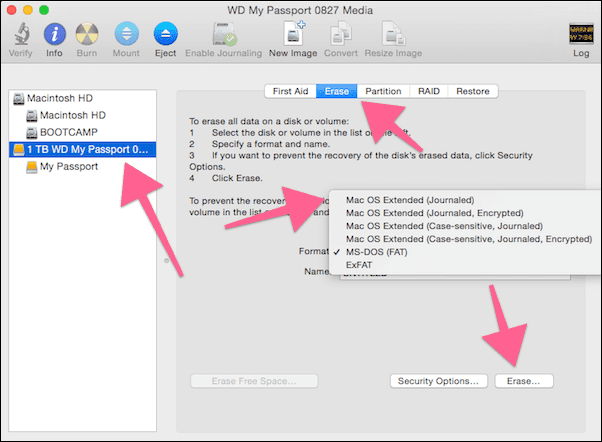The width and height of the screenshot is (602, 442).
Task: Choose Mac OS Extended (Case-sensitive, Journaled, Encrypted)
Action: 465,239
